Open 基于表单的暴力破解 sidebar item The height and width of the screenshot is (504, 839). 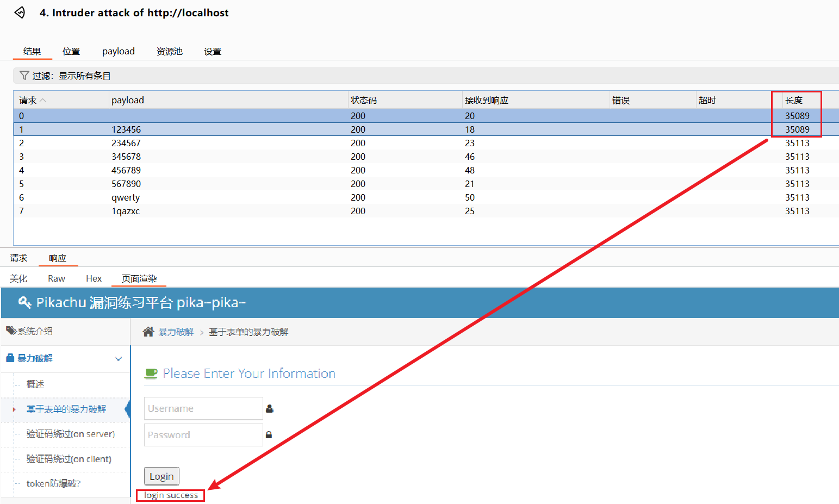pyautogui.click(x=66, y=409)
